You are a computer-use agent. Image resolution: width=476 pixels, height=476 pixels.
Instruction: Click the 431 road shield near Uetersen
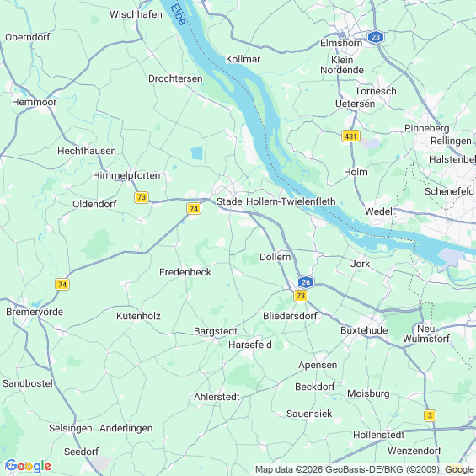pyautogui.click(x=350, y=136)
